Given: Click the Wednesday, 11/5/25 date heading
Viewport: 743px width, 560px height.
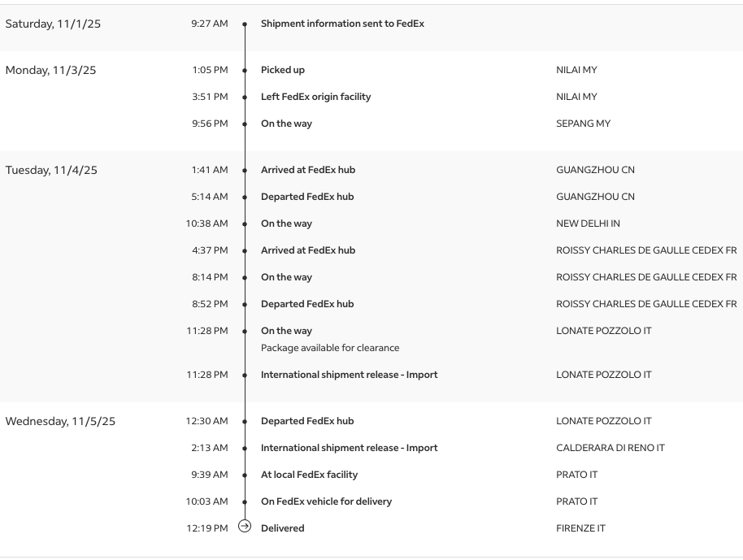Looking at the screenshot, I should click(x=60, y=421).
